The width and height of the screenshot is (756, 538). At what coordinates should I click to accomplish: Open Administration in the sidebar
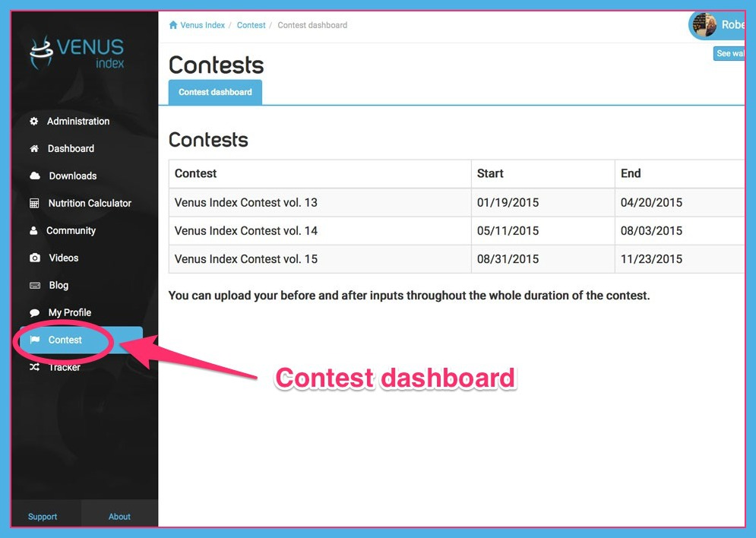pos(78,121)
